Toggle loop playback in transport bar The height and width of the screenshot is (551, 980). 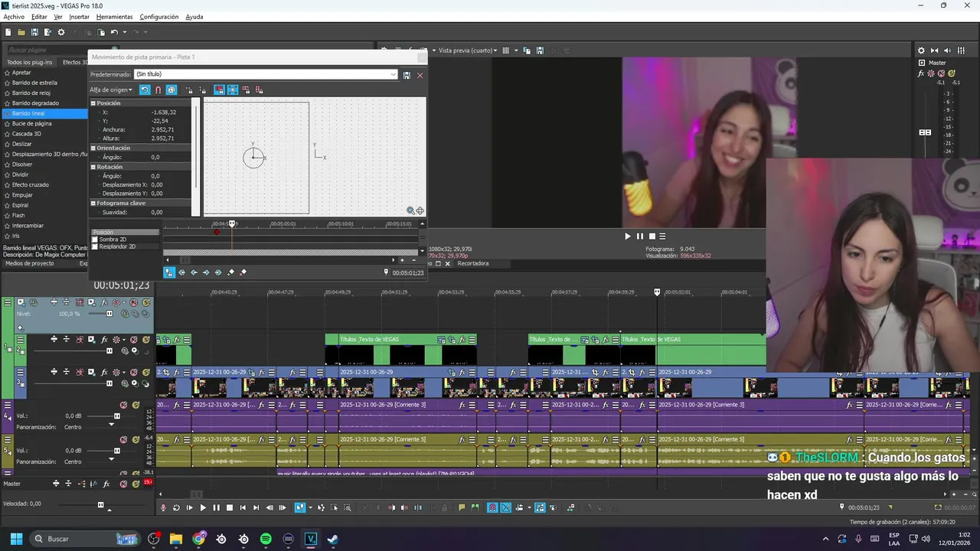176,507
